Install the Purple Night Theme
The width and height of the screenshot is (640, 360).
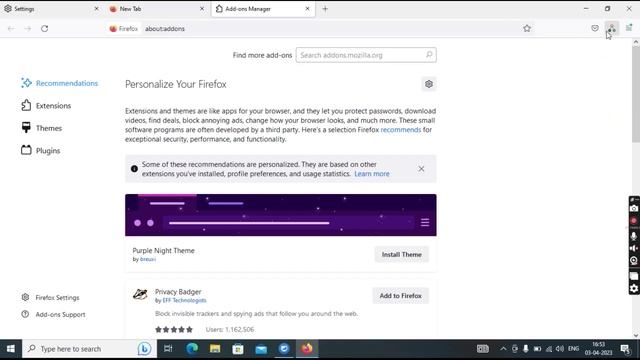pos(402,254)
